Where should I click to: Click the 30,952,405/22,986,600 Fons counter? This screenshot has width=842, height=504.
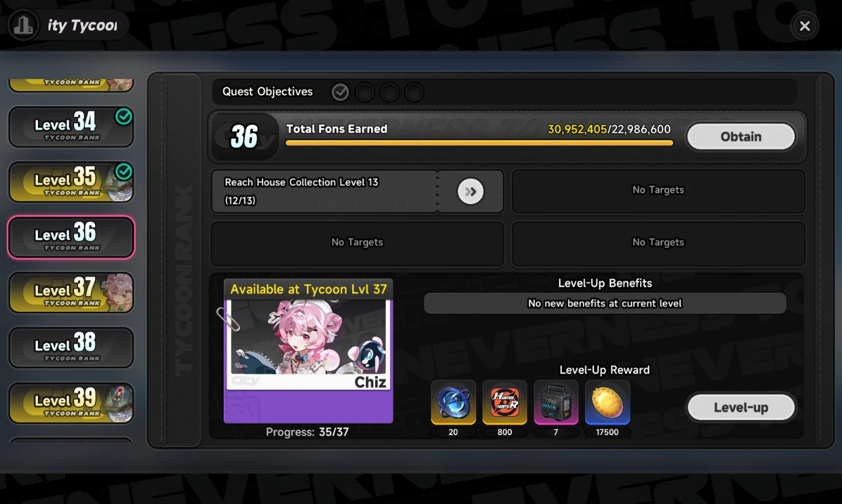pos(609,130)
